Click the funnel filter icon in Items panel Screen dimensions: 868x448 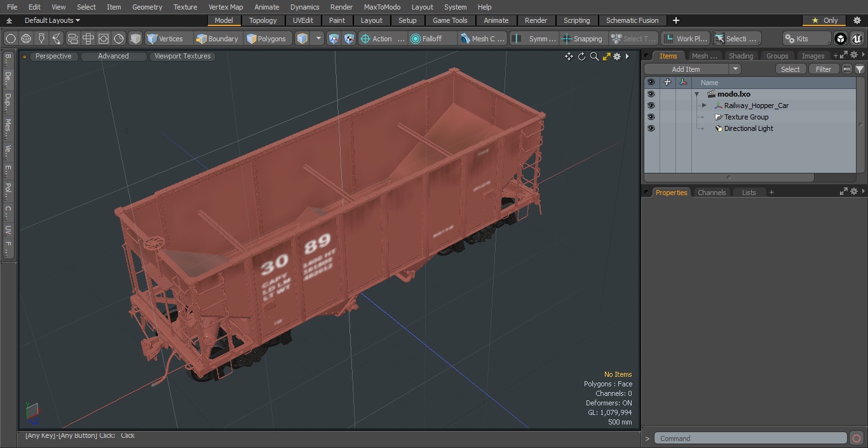click(x=860, y=69)
